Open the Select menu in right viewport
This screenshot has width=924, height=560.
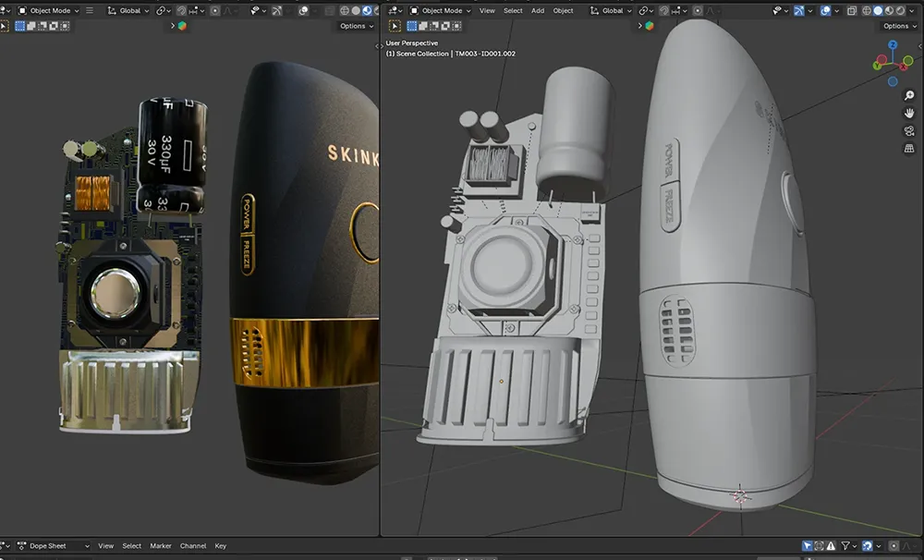click(x=513, y=10)
